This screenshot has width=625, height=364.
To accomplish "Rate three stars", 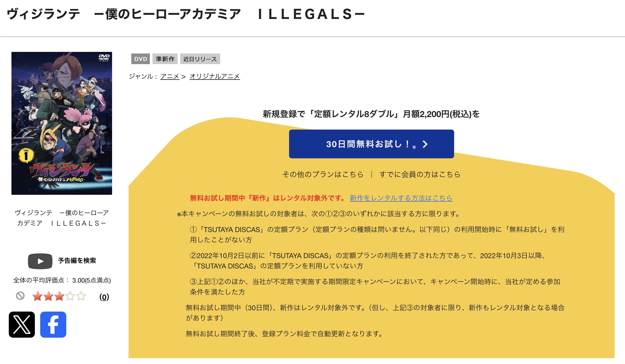I will point(59,296).
